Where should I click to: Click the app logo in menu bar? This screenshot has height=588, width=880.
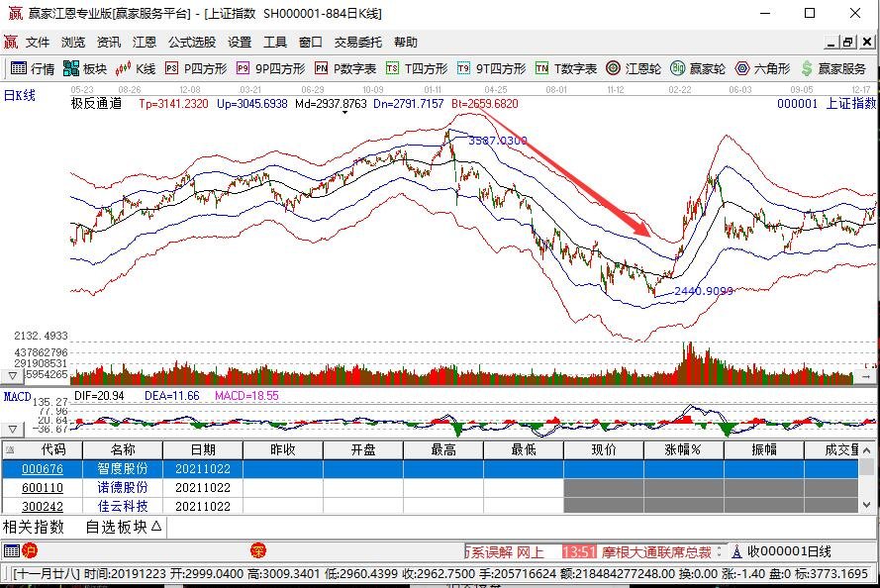pos(11,43)
